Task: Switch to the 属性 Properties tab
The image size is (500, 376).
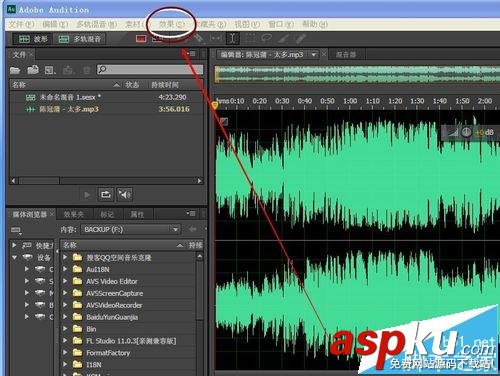Action: 137,215
